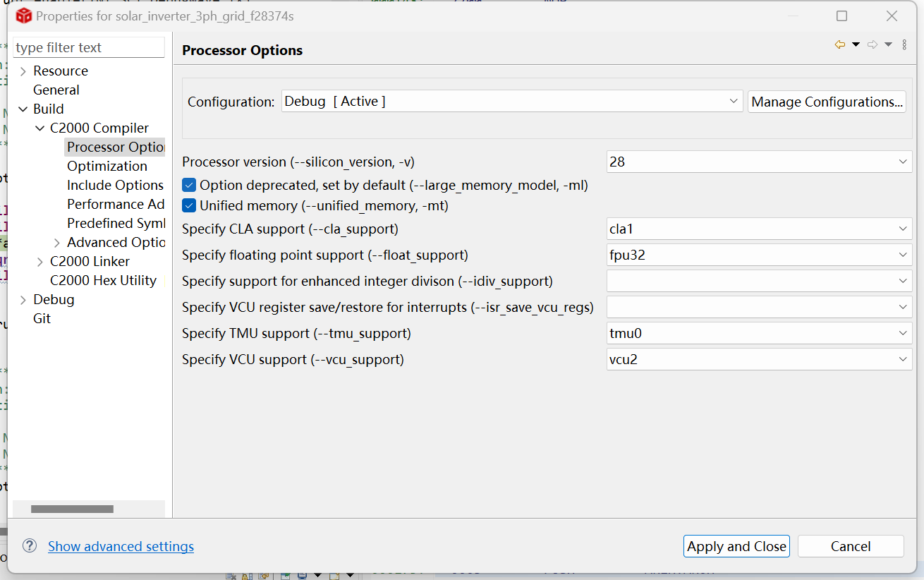Open the Processor version dropdown
Screen dimensions: 924x580
coord(759,162)
